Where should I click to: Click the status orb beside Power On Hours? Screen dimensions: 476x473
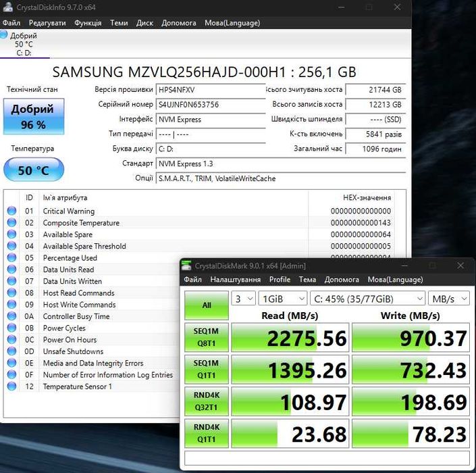[x=11, y=339]
